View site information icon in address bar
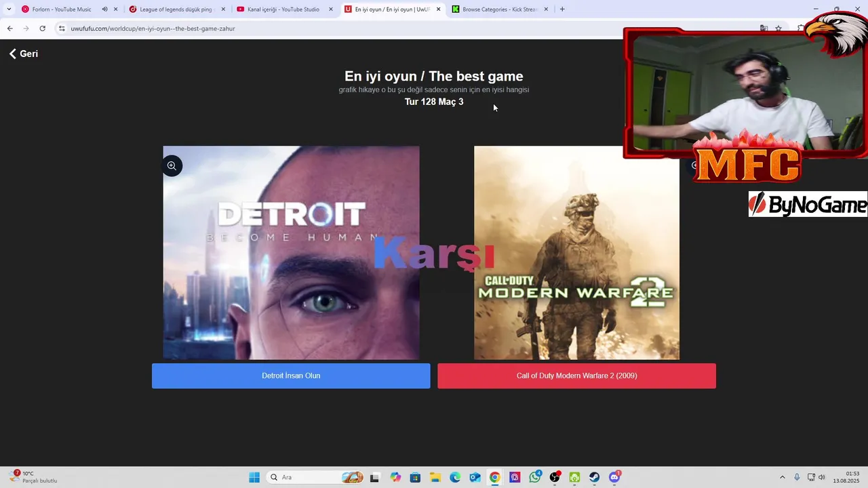 coord(62,28)
